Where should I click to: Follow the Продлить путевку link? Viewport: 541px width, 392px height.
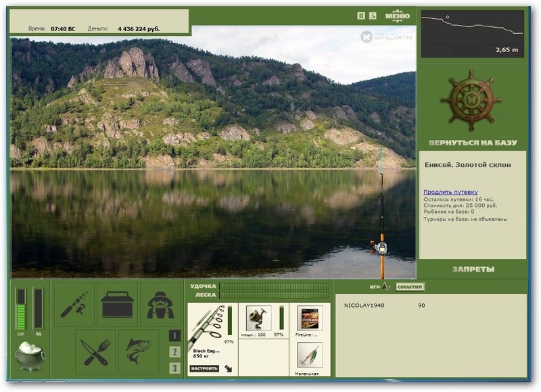pyautogui.click(x=450, y=192)
